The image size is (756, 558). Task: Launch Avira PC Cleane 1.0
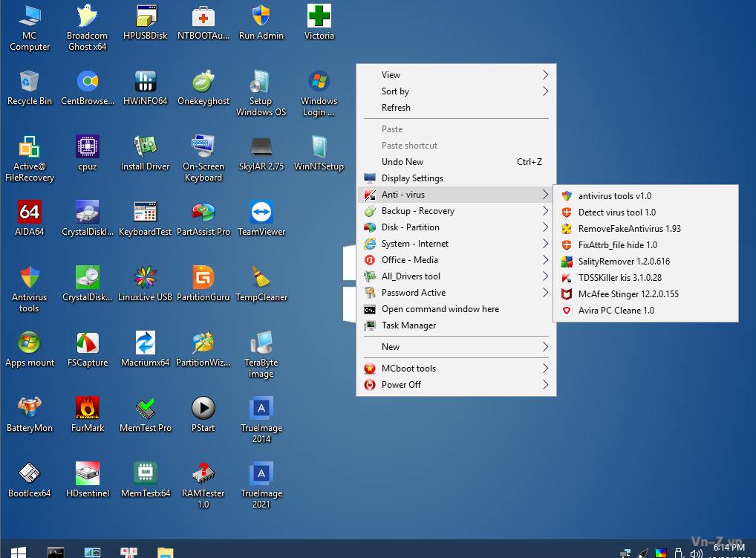(x=645, y=311)
